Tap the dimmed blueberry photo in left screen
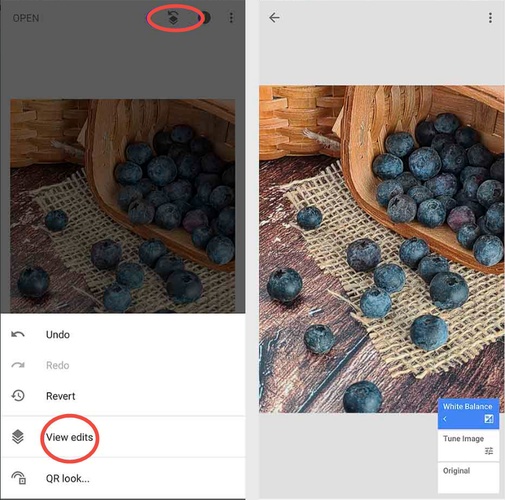505x500 pixels. tap(123, 206)
